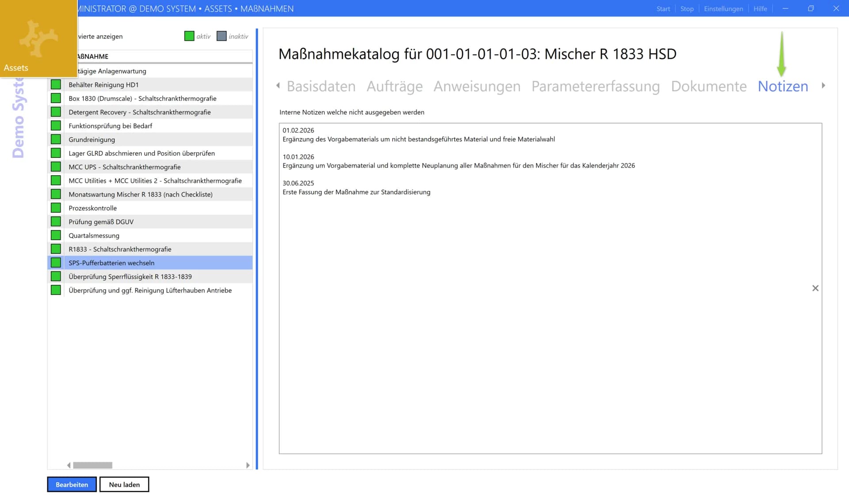Click the green square for Prozesskontrolle
849x504 pixels.
(x=56, y=207)
